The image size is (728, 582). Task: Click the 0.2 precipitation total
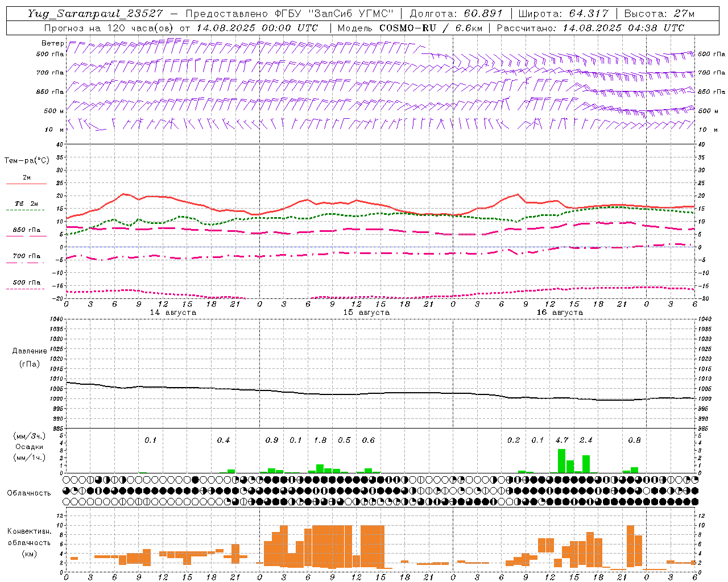[x=514, y=440]
